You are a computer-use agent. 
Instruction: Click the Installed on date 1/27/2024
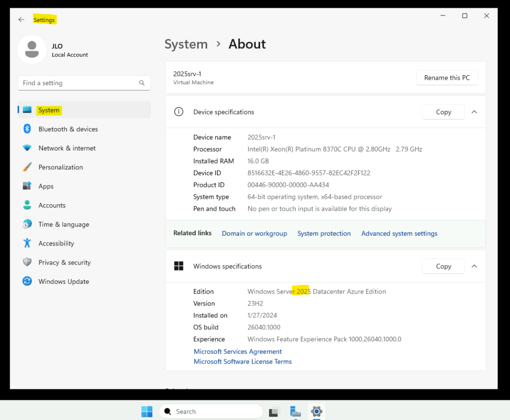(262, 315)
